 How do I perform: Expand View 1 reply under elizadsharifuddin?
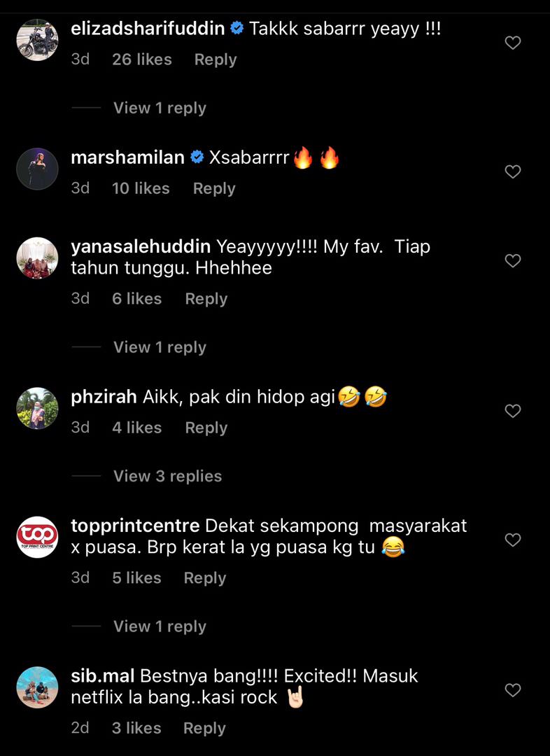(160, 108)
